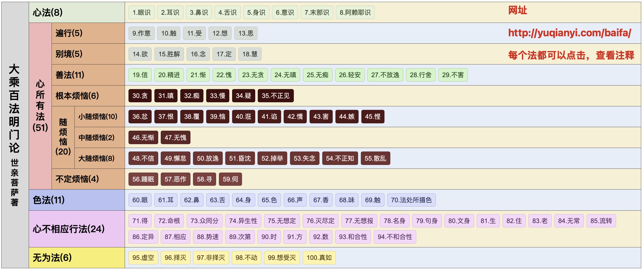Open the 86.定异 entry
Viewport: 644px width, 270px height.
[x=143, y=237]
